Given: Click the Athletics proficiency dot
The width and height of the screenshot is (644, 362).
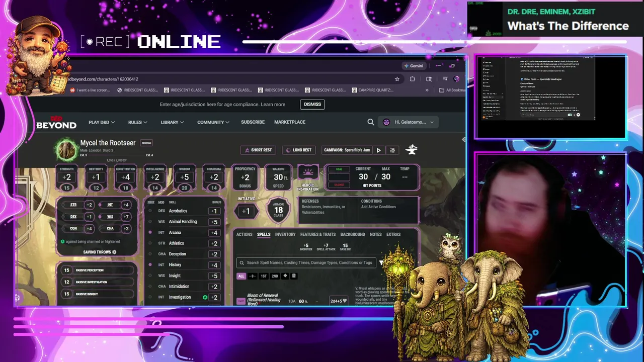Looking at the screenshot, I should click(x=150, y=243).
